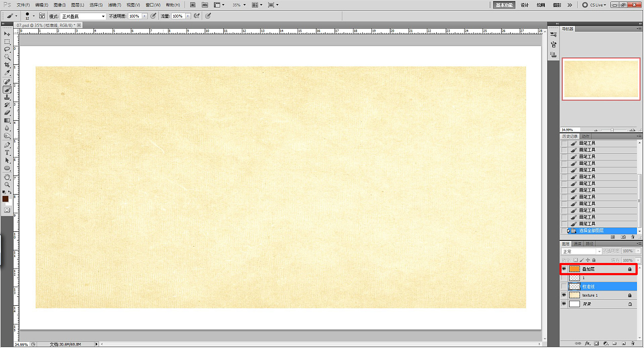
Task: Open the 滤镜(T) menu
Action: coord(115,5)
